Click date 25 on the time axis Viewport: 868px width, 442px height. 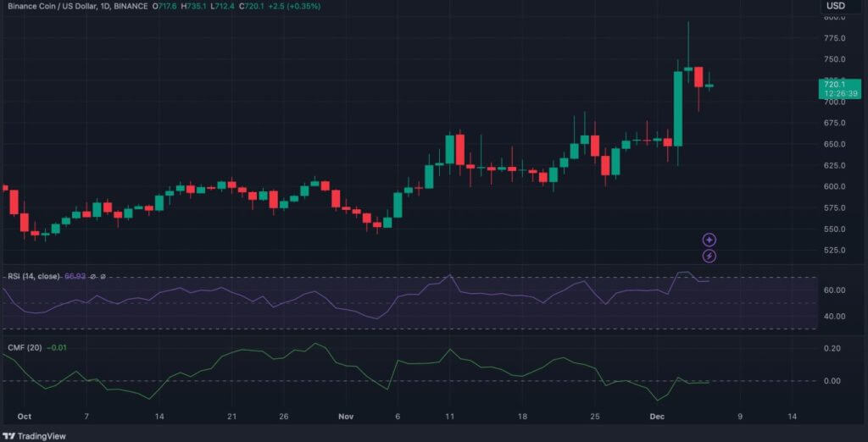click(x=595, y=417)
